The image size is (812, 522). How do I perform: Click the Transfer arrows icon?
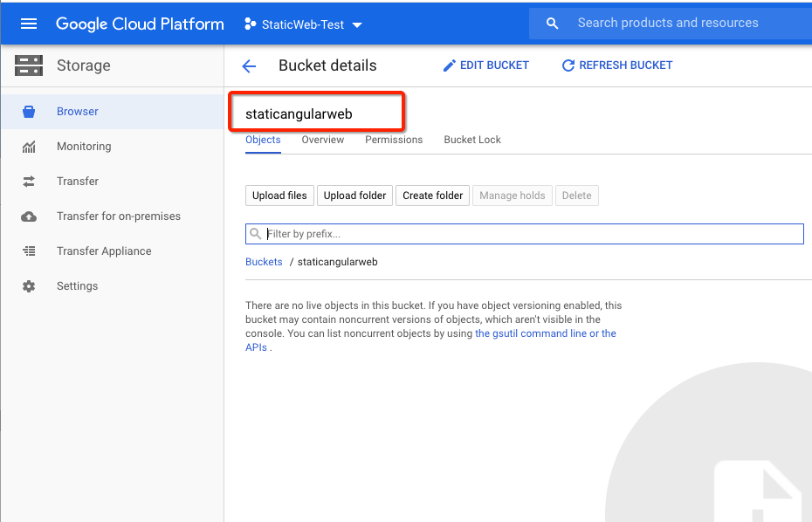[x=29, y=182]
